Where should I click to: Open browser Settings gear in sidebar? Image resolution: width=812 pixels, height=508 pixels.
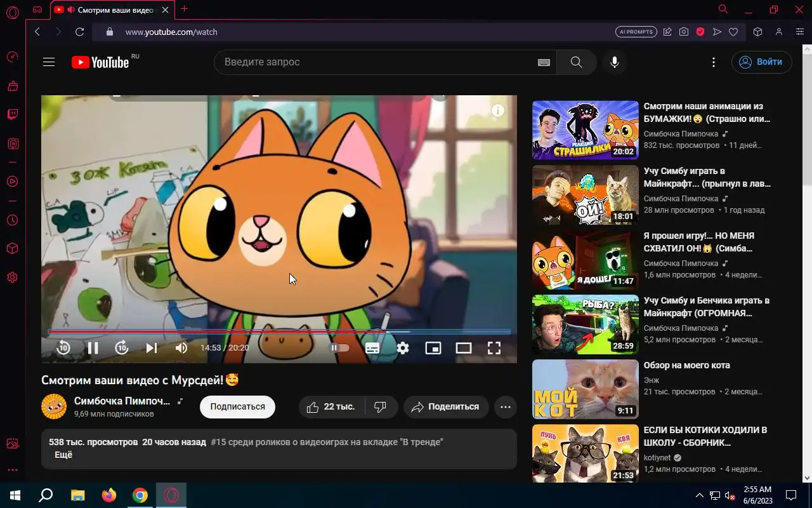[x=12, y=277]
